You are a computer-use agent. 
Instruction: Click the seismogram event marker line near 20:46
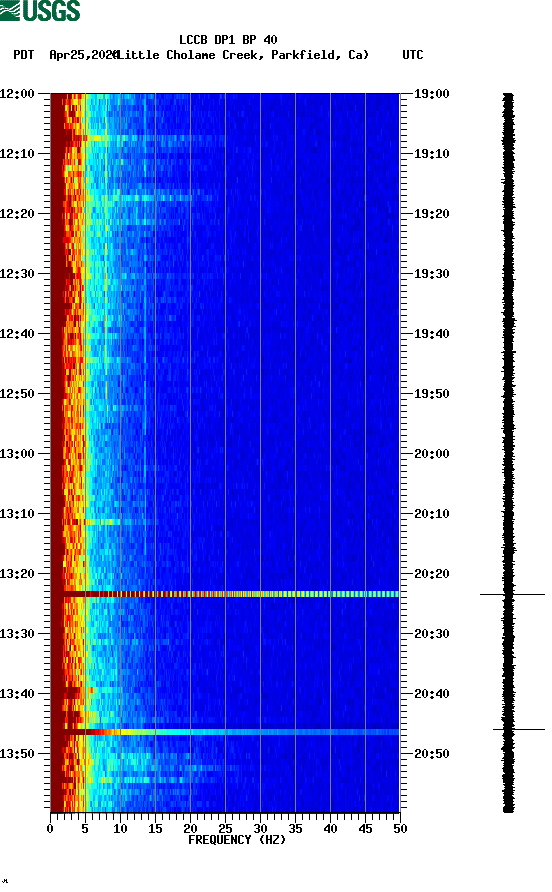(x=519, y=729)
